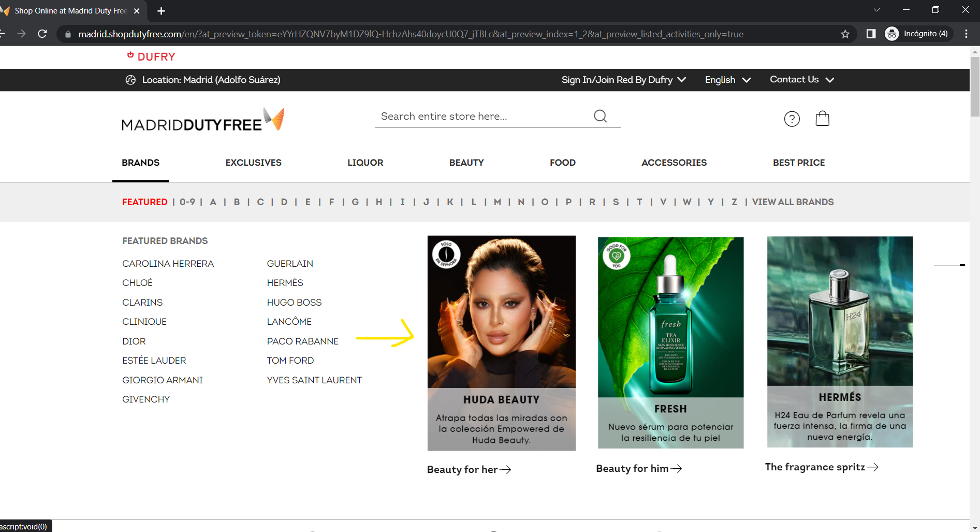Click the help question mark icon
The height and width of the screenshot is (532, 980).
point(792,119)
